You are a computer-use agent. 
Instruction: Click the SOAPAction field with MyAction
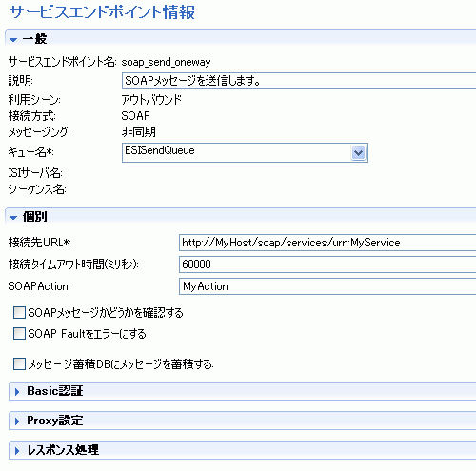click(x=327, y=286)
